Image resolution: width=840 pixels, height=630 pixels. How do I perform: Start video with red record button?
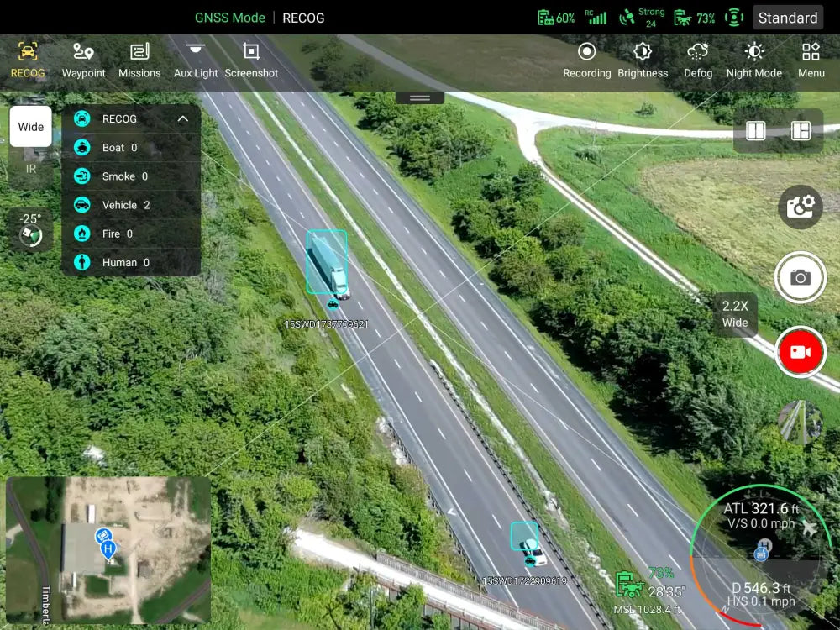click(x=800, y=352)
